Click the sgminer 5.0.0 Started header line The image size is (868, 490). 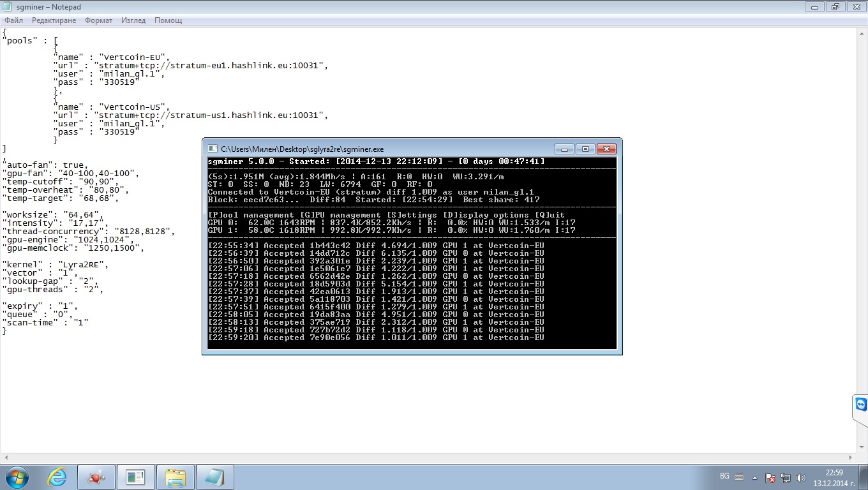[377, 161]
